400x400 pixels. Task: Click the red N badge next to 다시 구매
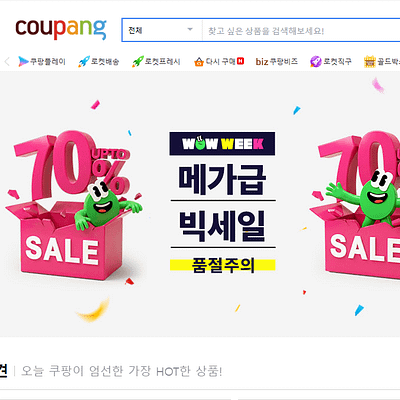(241, 61)
